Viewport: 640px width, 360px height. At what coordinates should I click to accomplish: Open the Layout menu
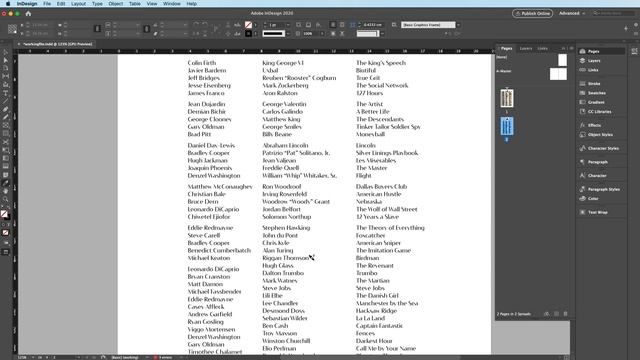click(x=78, y=4)
